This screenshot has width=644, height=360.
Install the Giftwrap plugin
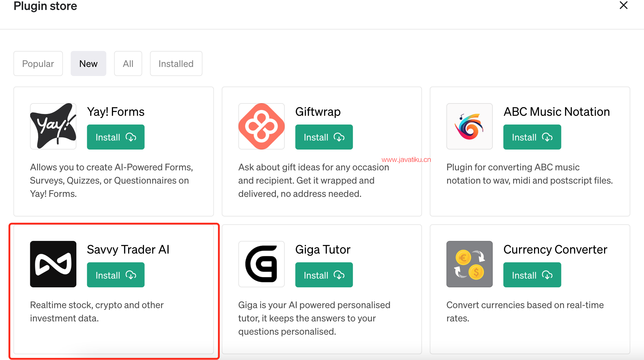[x=324, y=137]
